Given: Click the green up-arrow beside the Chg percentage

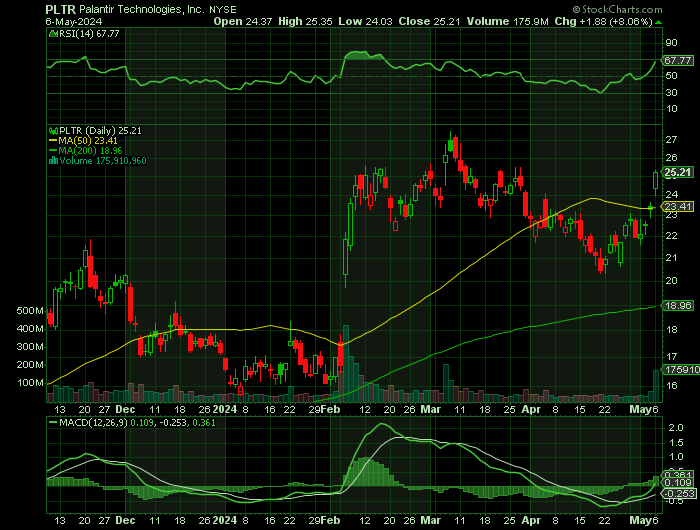Looking at the screenshot, I should coord(658,22).
